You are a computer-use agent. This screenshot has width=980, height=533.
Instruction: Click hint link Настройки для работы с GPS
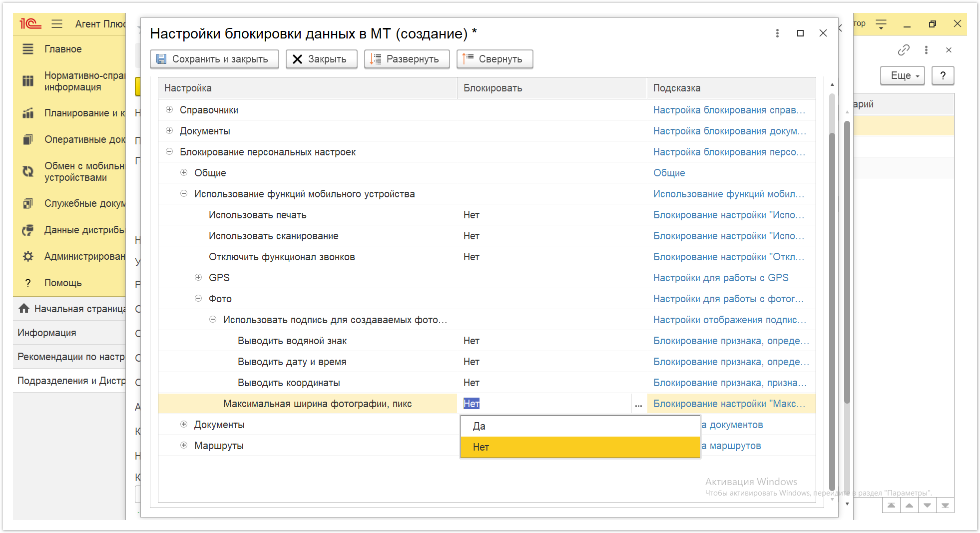(x=721, y=278)
